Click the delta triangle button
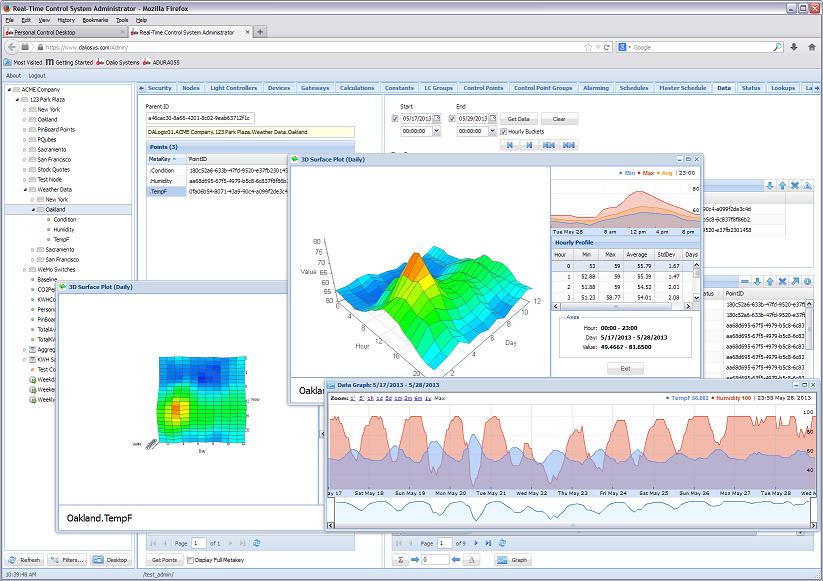This screenshot has width=823, height=581. [471, 560]
